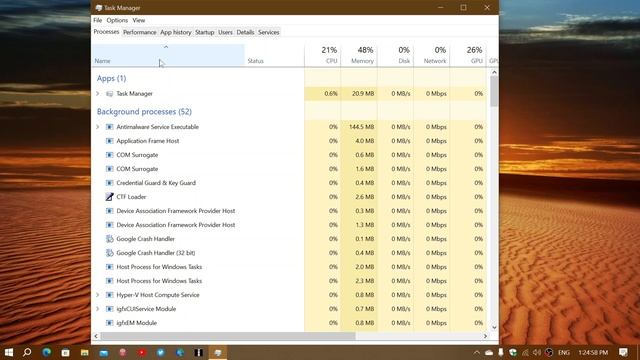This screenshot has width=640, height=360.
Task: Click the Hyper-V Host Compute Service icon
Action: pyautogui.click(x=109, y=295)
